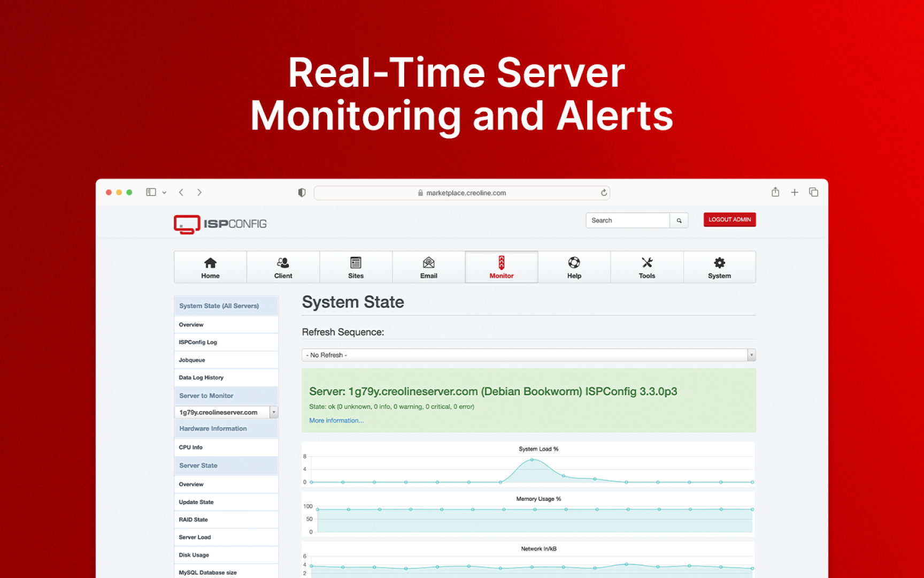Select the Monitor tab
924x578 pixels.
[x=501, y=267]
